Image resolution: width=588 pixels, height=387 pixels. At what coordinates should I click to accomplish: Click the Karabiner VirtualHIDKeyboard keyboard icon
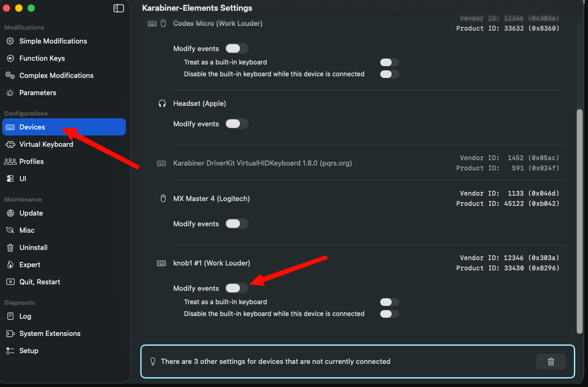(161, 163)
